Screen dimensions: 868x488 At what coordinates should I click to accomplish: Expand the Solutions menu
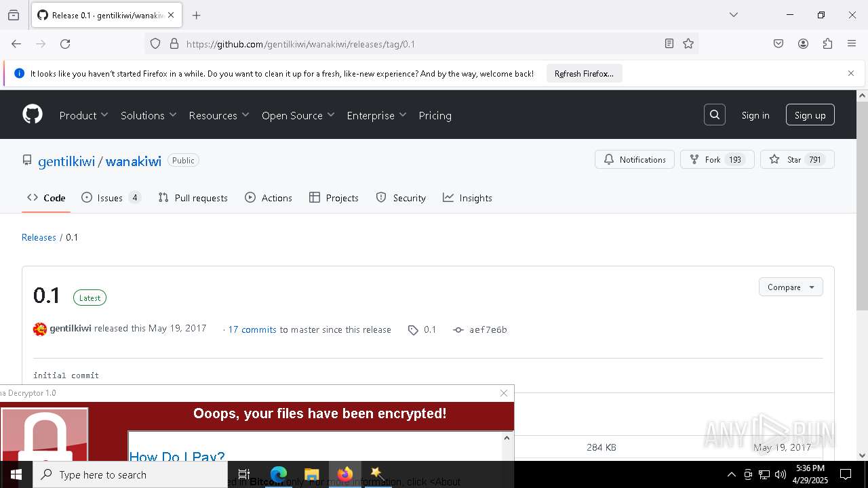[149, 115]
